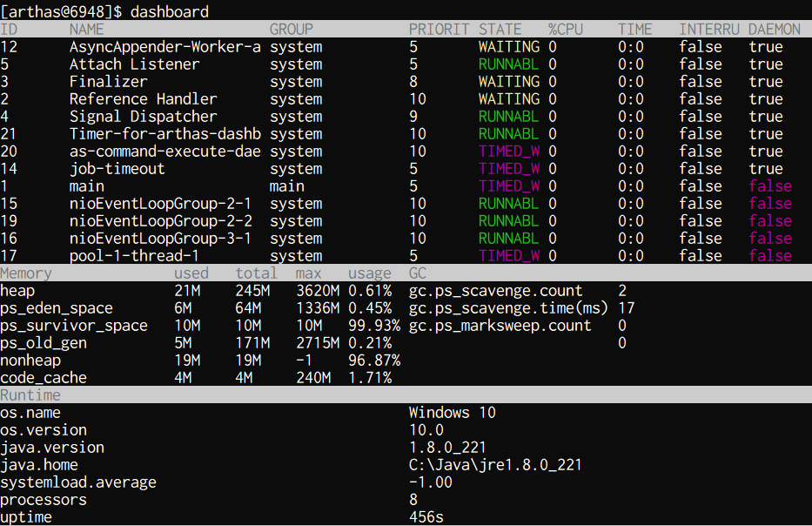
Task: Click WAITING state of Finalizer row
Action: pos(508,81)
